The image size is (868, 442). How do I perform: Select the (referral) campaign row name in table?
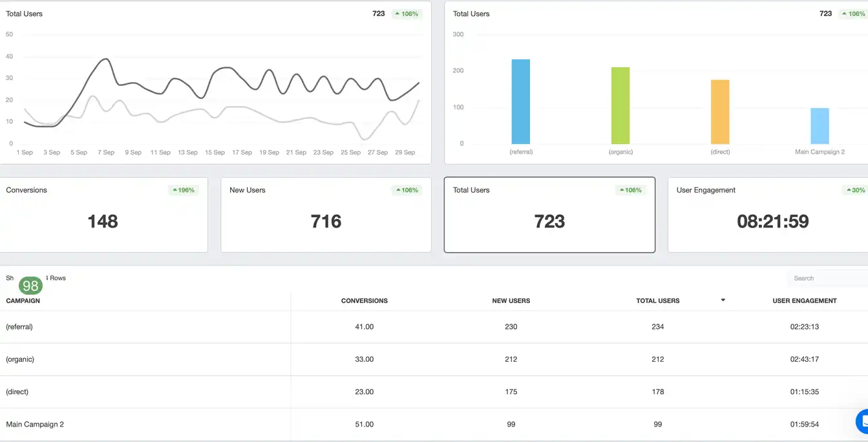[x=19, y=327]
